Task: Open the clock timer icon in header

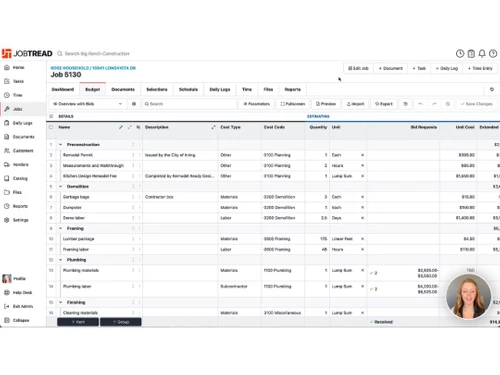Action: tap(460, 54)
